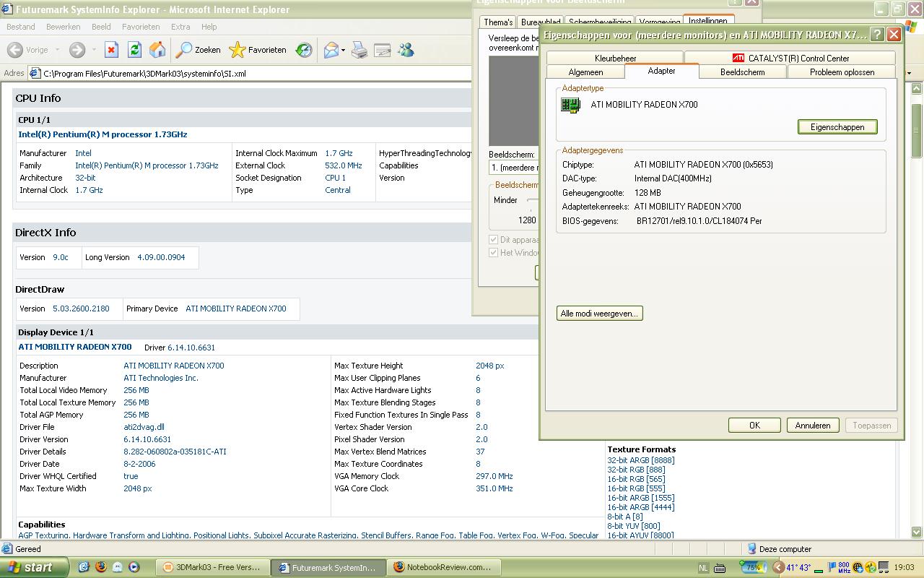Select the Thema's tab in the display dialog
The image size is (924, 578).
(x=498, y=22)
